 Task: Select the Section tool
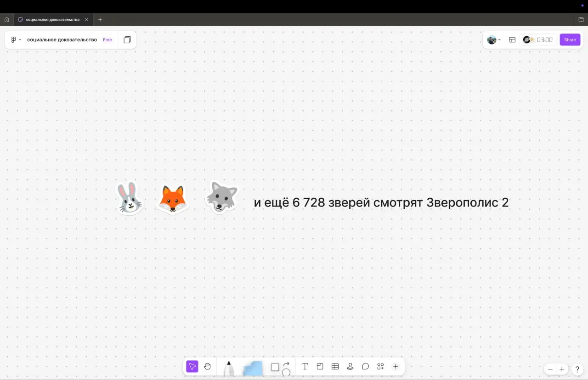320,366
